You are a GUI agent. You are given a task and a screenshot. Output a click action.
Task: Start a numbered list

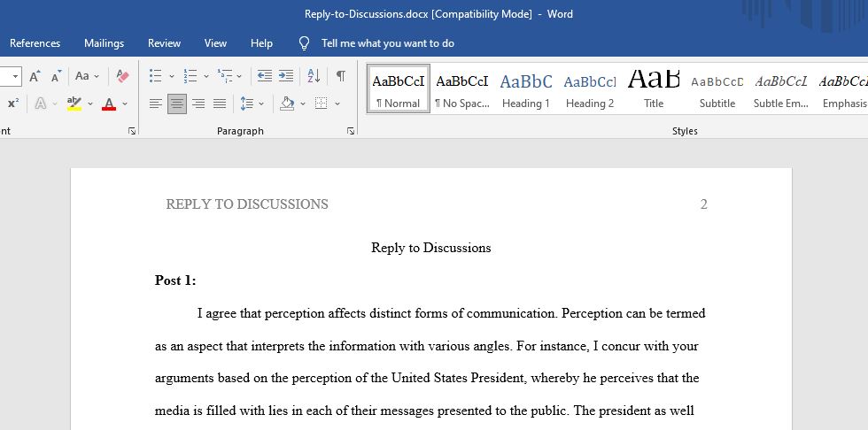[190, 76]
